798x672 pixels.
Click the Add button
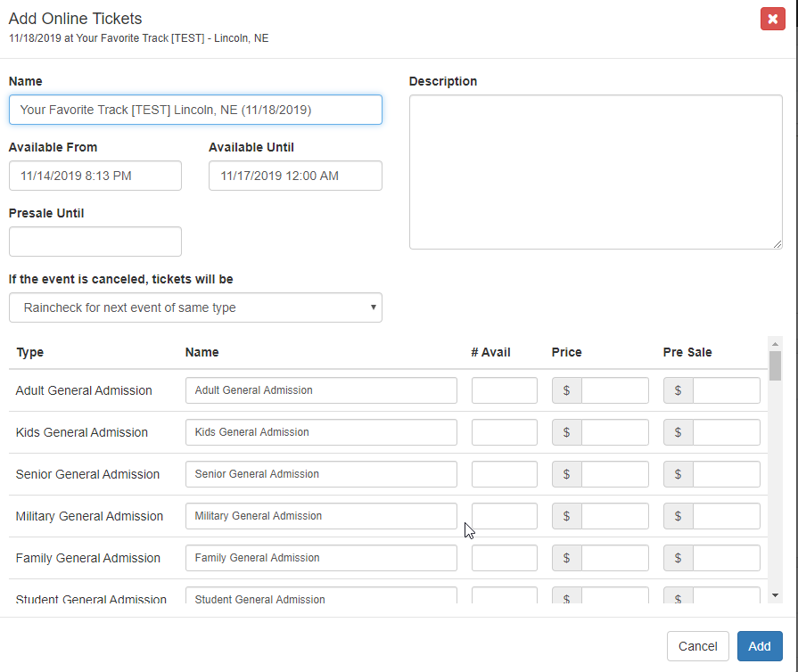(x=760, y=646)
